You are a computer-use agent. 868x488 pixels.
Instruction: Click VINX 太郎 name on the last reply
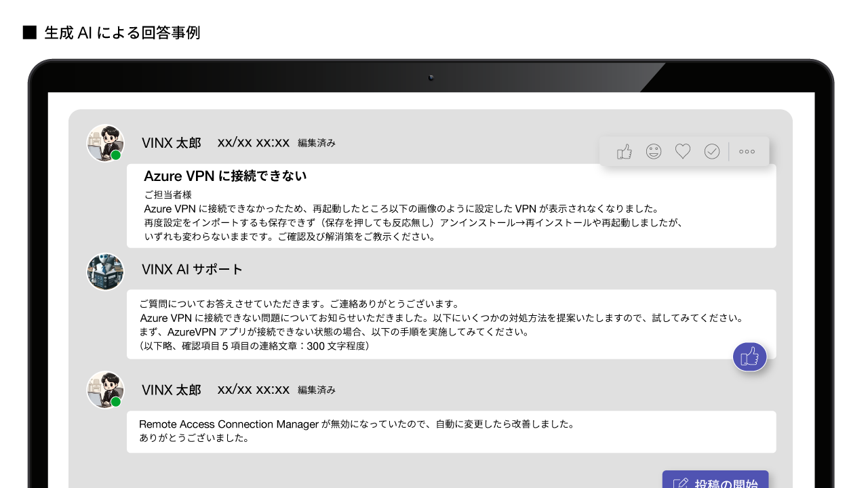pos(171,390)
